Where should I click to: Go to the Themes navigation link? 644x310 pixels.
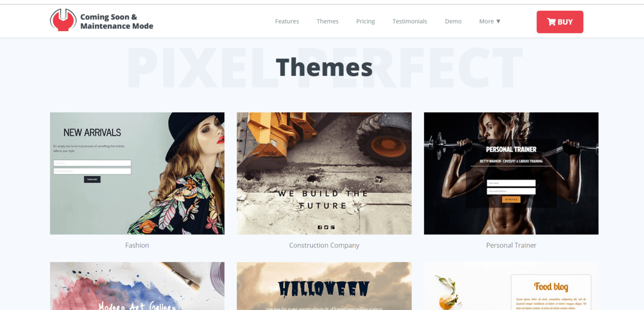coord(328,21)
